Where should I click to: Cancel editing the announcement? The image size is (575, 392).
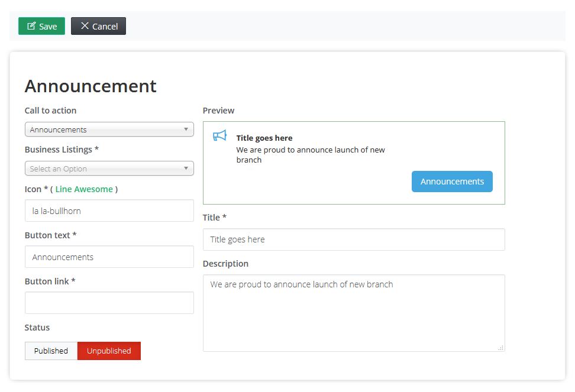coord(98,26)
